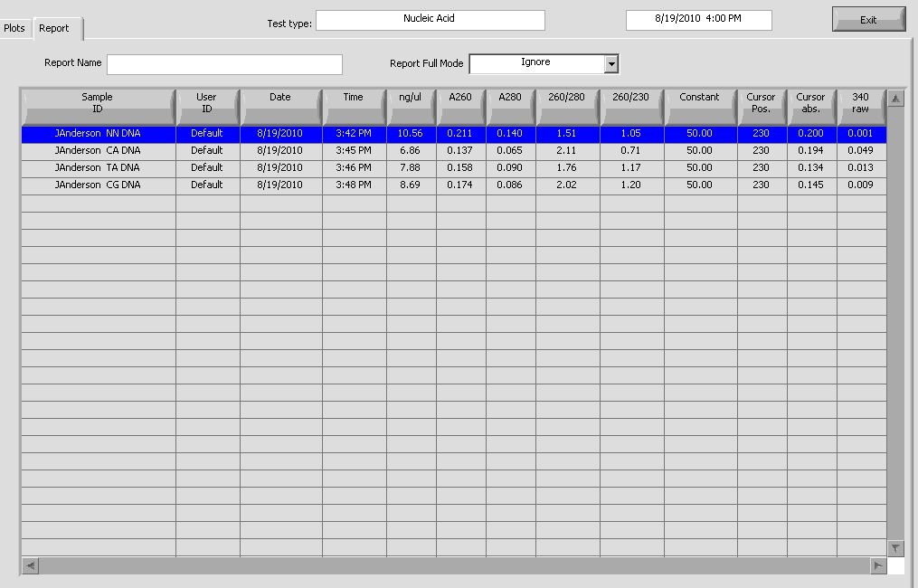Click the Exit button
The height and width of the screenshot is (588, 918).
(867, 20)
